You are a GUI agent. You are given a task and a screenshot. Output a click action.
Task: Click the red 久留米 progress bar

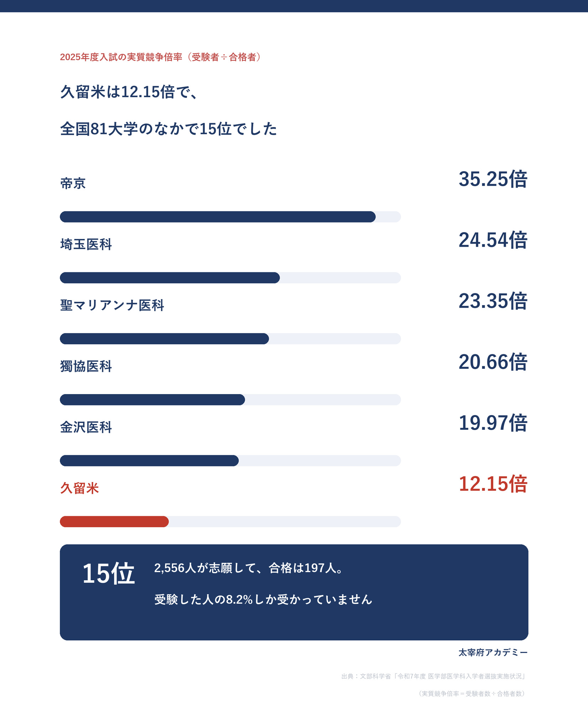click(x=230, y=521)
